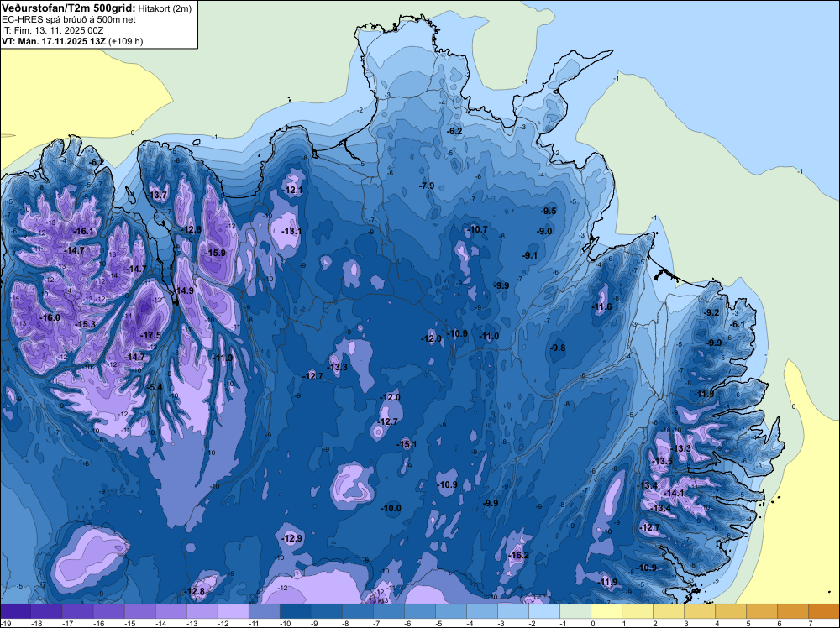This screenshot has width=840, height=628.
Task: Click the pale green legend swatch marked -1
Action: coord(575,611)
